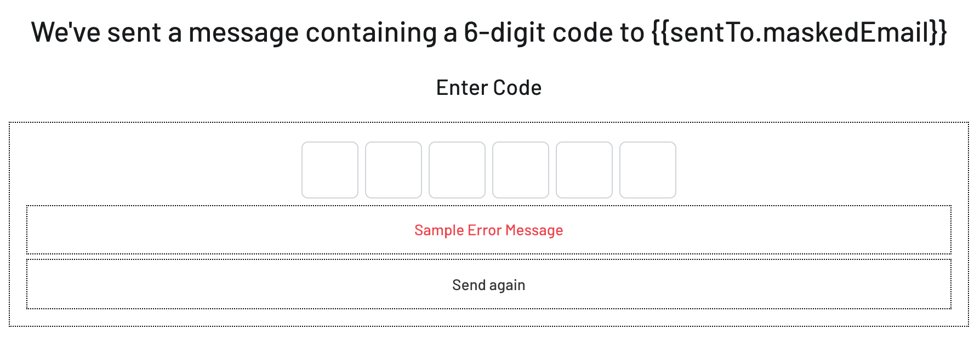Click the Send again button
Viewport: 980px width, 340px height.
pyautogui.click(x=488, y=284)
